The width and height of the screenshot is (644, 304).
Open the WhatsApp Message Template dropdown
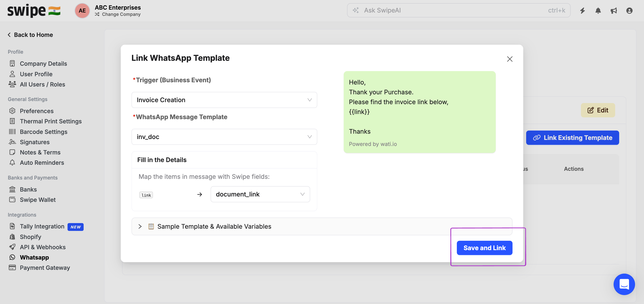224,137
